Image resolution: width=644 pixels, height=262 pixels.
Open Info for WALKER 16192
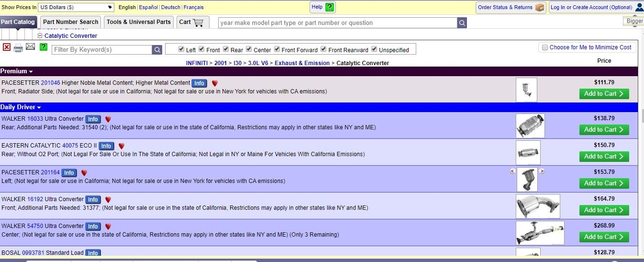coord(93,200)
